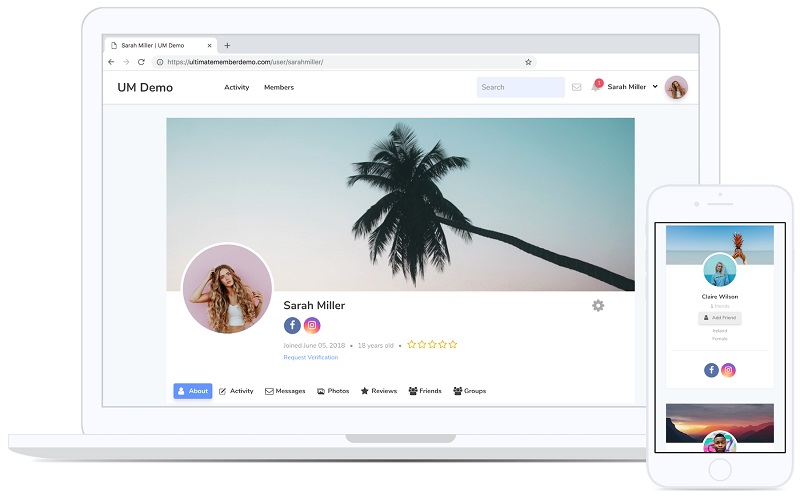Check the notification bell with red badge

click(x=596, y=87)
